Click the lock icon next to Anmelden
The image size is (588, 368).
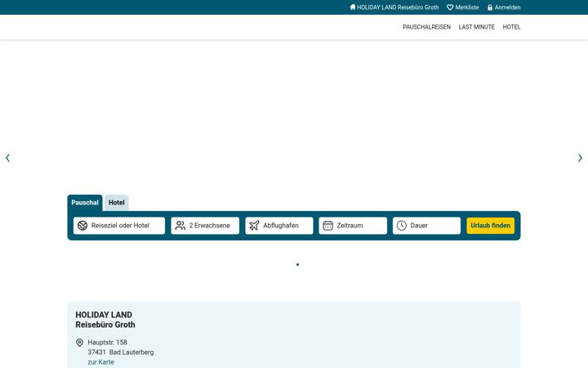(x=490, y=7)
